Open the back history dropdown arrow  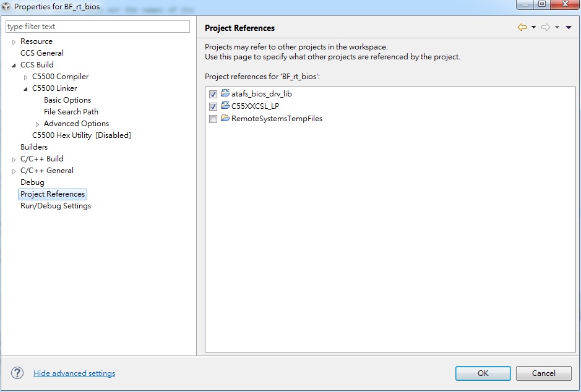pos(533,27)
